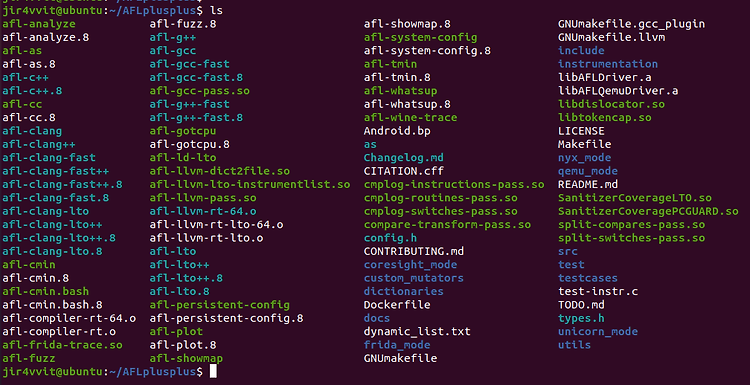Click the qemu_mode directory name
Screen dimensions: 750x385
pos(588,171)
